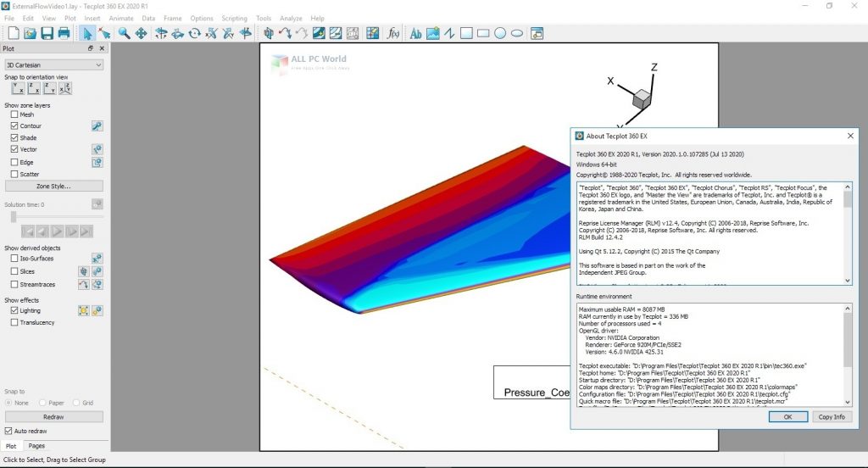This screenshot has width=868, height=468.
Task: Open Iso-Surfaces details icon
Action: pyautogui.click(x=97, y=258)
